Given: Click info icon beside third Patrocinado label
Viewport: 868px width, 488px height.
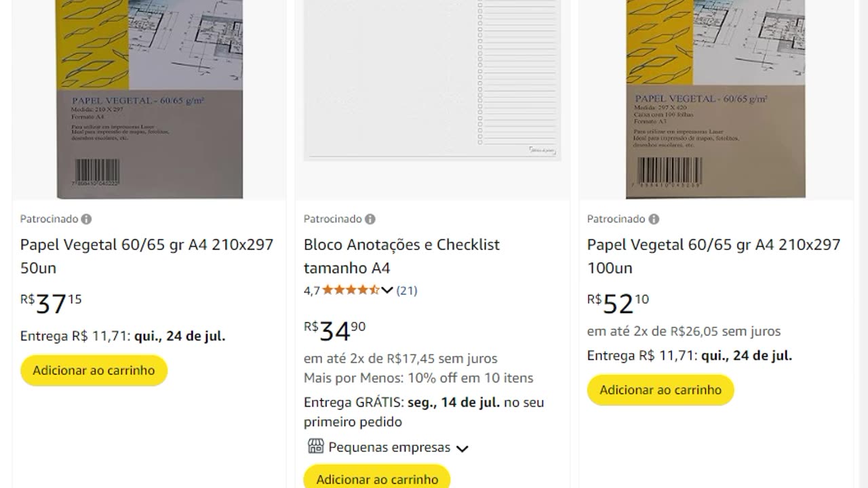Looking at the screenshot, I should pyautogui.click(x=653, y=219).
